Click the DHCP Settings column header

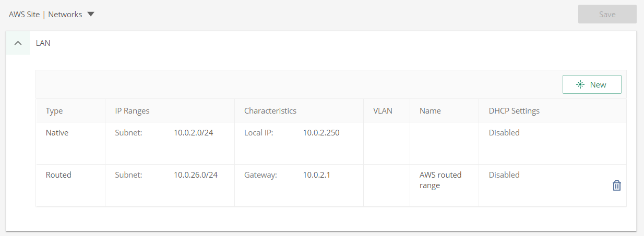coord(514,111)
